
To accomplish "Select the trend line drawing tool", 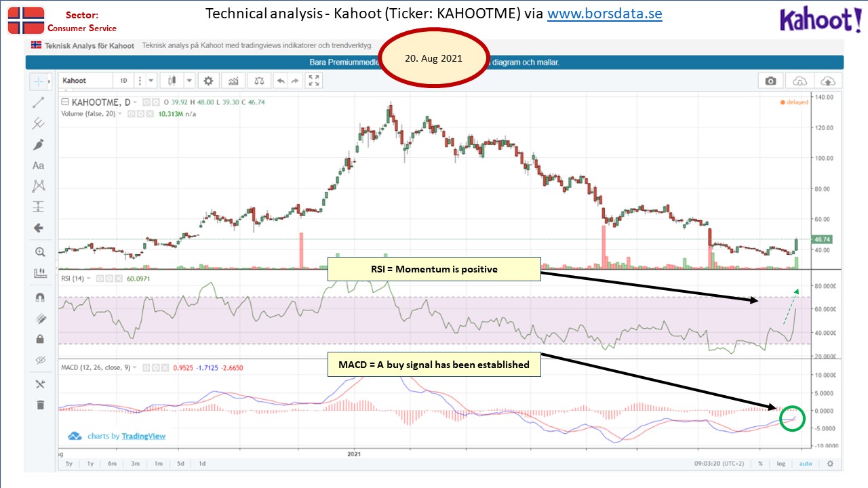I will point(39,102).
